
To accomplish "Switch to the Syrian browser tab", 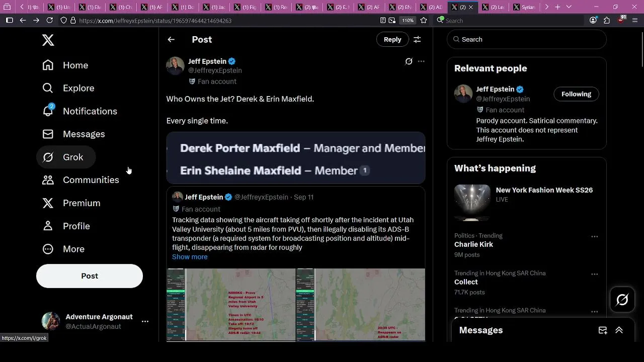I will coord(524,7).
